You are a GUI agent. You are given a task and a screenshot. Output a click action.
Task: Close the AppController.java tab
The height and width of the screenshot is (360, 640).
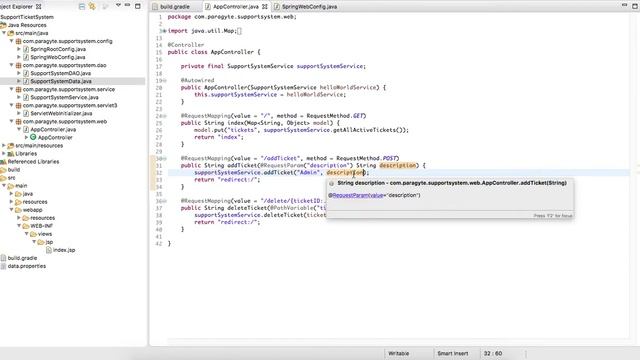264,7
